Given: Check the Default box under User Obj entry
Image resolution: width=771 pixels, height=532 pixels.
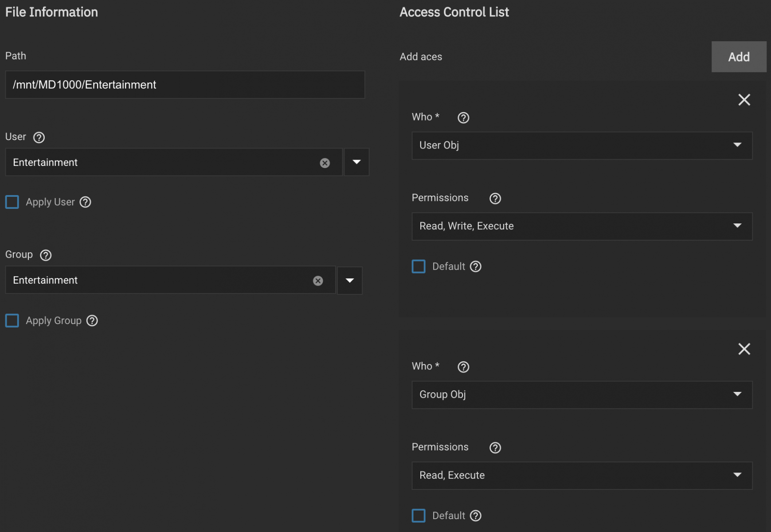Looking at the screenshot, I should point(418,266).
